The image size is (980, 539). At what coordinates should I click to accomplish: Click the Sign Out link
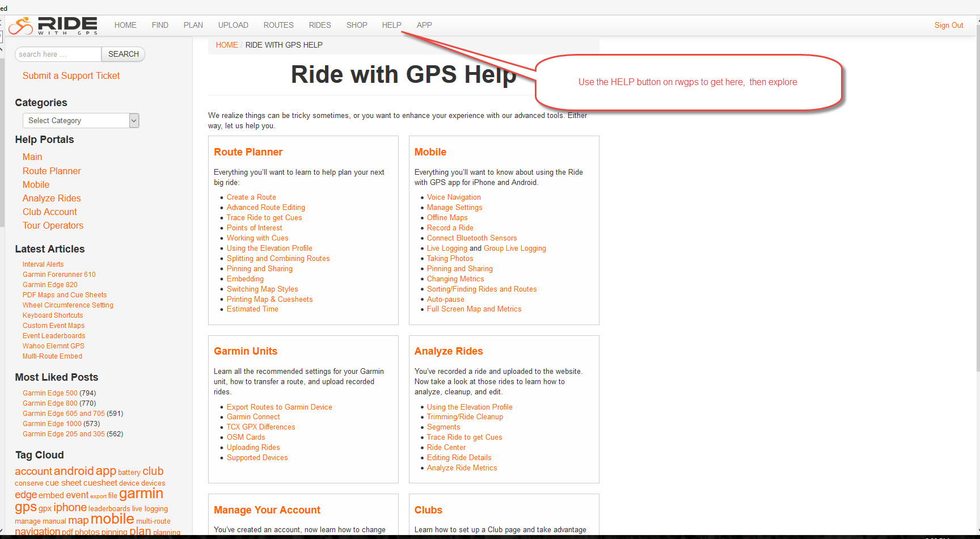click(x=949, y=25)
